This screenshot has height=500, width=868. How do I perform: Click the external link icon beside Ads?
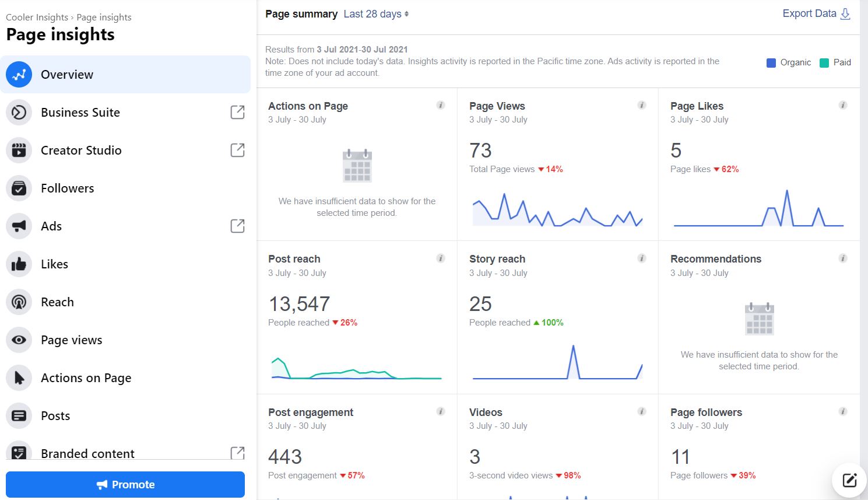coord(237,226)
